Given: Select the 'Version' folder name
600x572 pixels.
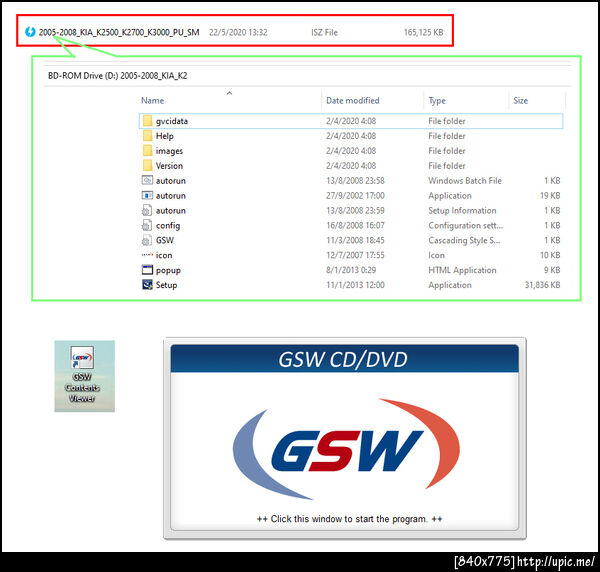Looking at the screenshot, I should tap(169, 166).
